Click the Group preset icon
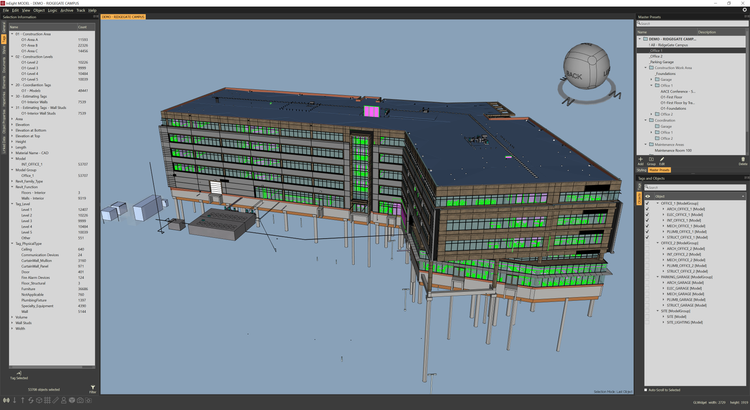 pyautogui.click(x=651, y=159)
